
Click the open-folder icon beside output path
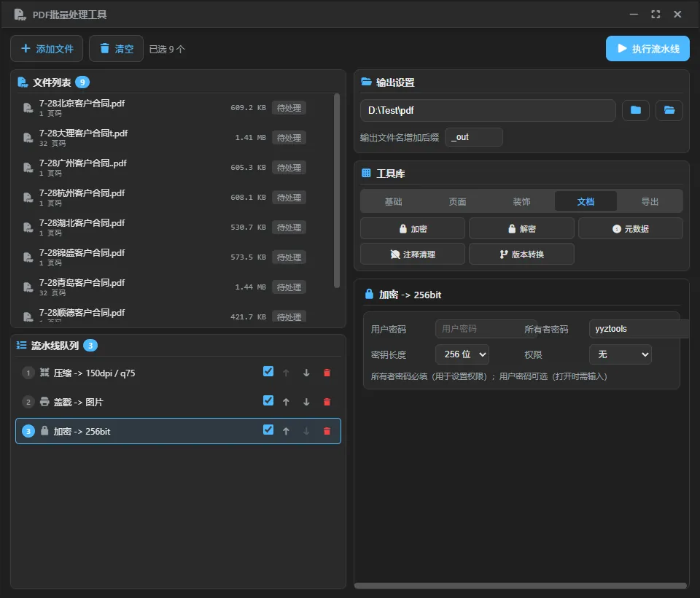669,110
